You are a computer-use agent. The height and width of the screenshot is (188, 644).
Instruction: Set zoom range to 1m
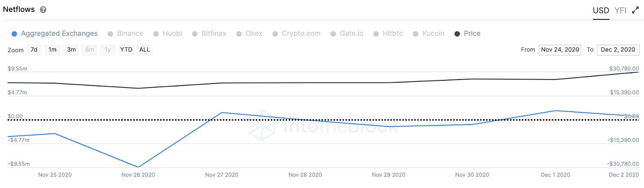point(52,50)
